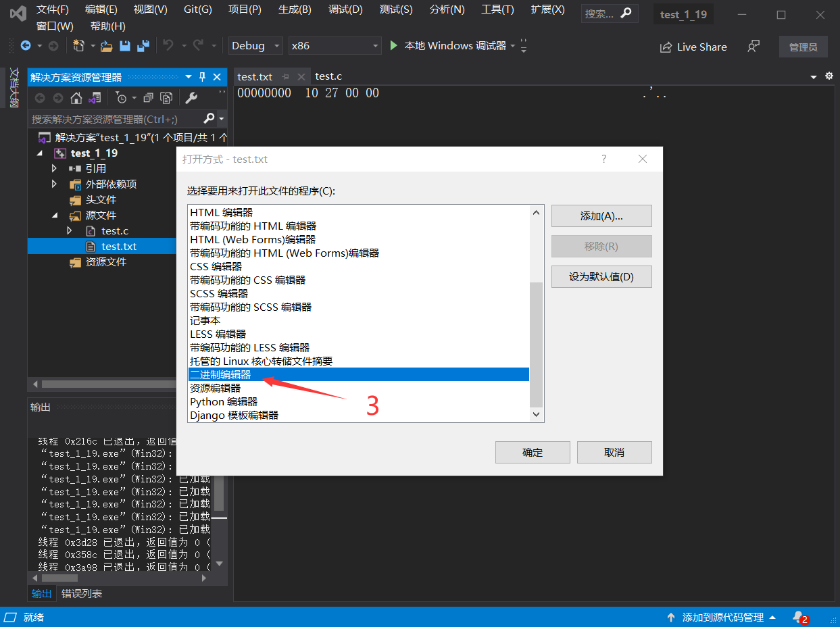Start 本地 Windows 调试器 with green play icon
The image size is (840, 627).
(x=394, y=45)
